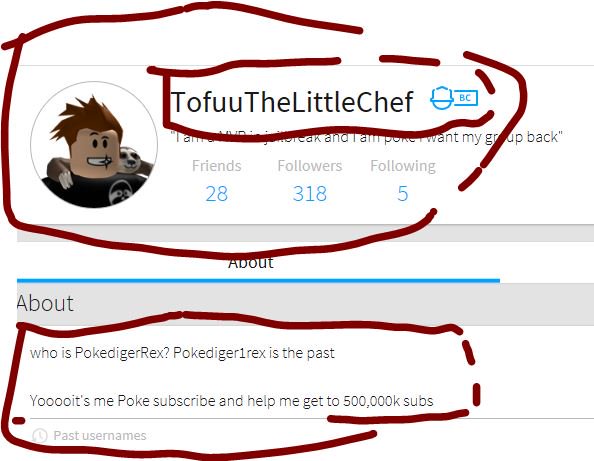The height and width of the screenshot is (461, 594).
Task: Open the Following label
Action: pyautogui.click(x=403, y=166)
